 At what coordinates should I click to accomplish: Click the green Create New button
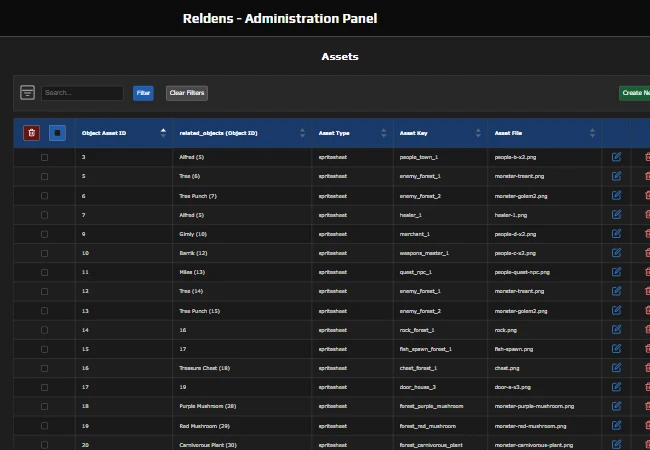pyautogui.click(x=635, y=93)
